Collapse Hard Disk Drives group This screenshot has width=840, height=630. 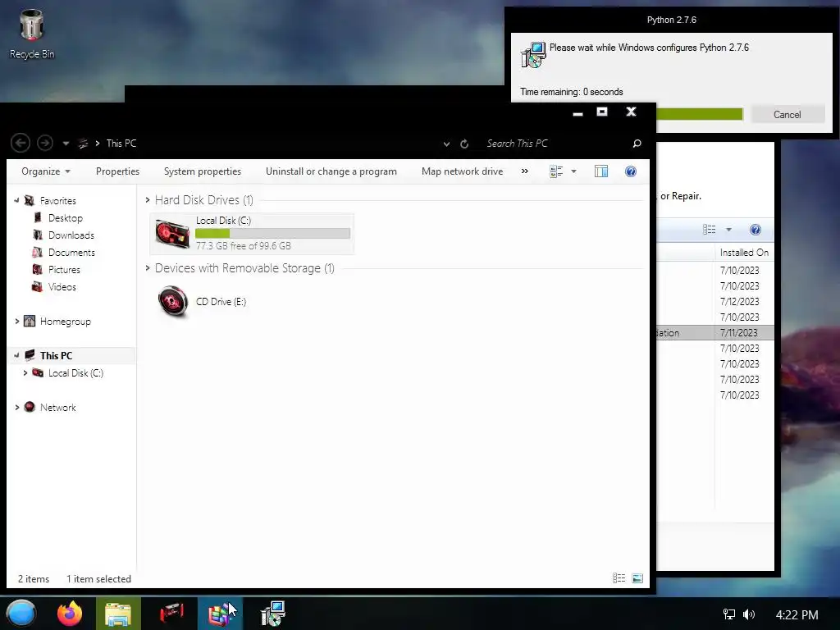click(x=148, y=200)
